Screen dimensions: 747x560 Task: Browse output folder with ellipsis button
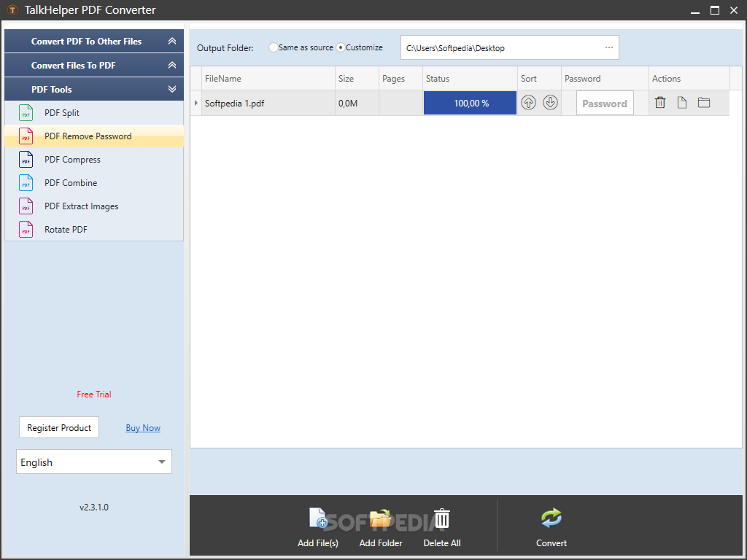(x=609, y=47)
